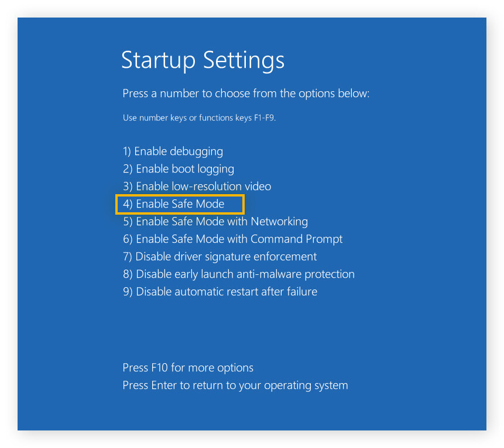The image size is (504, 448).
Task: Click Press F10 for more options
Action: [x=188, y=368]
